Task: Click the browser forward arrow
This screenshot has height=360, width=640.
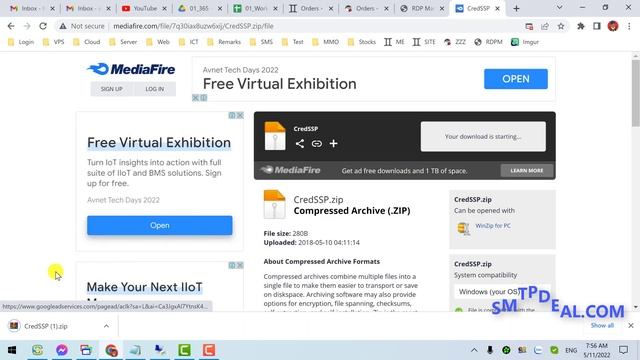Action: point(27,26)
